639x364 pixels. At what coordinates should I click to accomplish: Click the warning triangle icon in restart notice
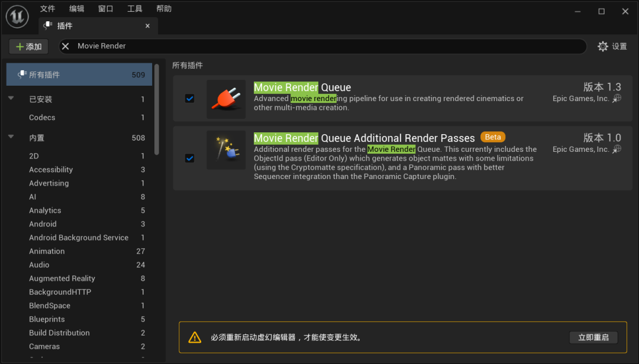(x=195, y=337)
